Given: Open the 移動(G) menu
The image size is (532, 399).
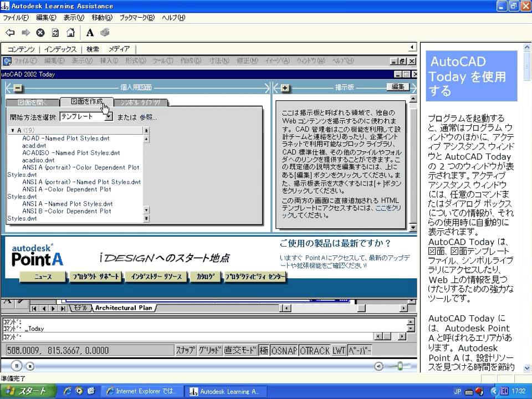Looking at the screenshot, I should pos(102,18).
